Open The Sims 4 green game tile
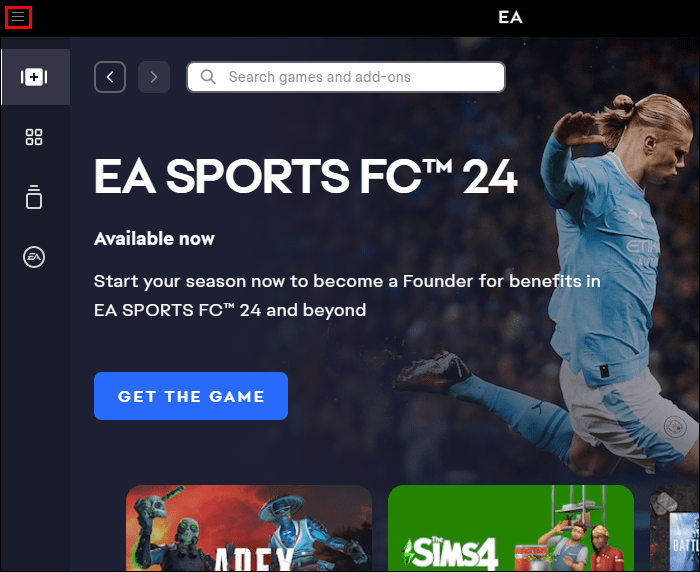This screenshot has width=700, height=572. coord(511,528)
